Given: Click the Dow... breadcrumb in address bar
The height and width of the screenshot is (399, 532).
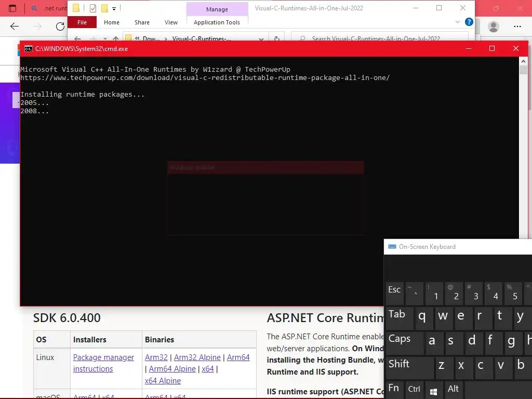Looking at the screenshot, I should (x=151, y=39).
